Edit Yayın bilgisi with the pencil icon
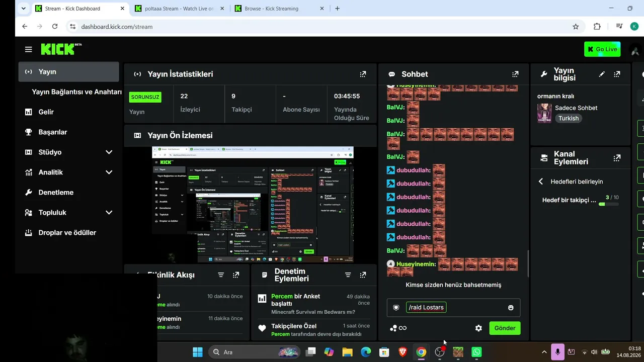Viewport: 644px width, 362px height. click(602, 74)
